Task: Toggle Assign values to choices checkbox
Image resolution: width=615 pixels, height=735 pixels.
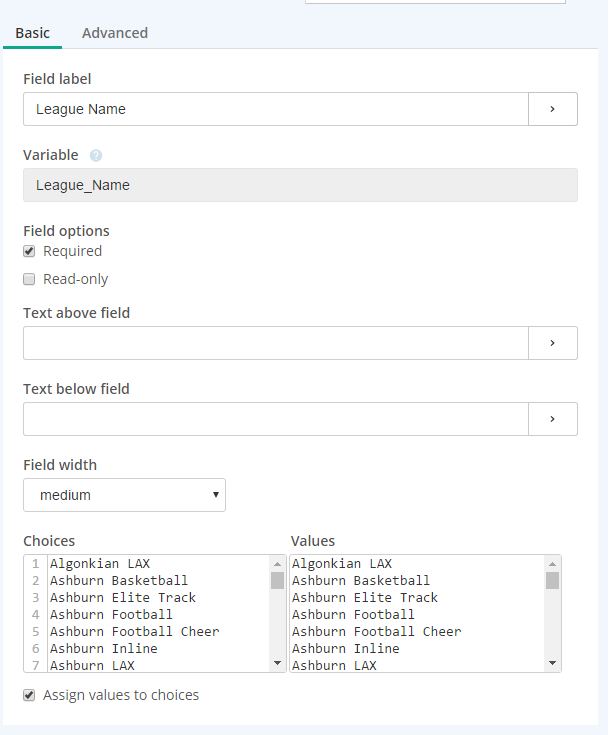Action: [x=29, y=695]
